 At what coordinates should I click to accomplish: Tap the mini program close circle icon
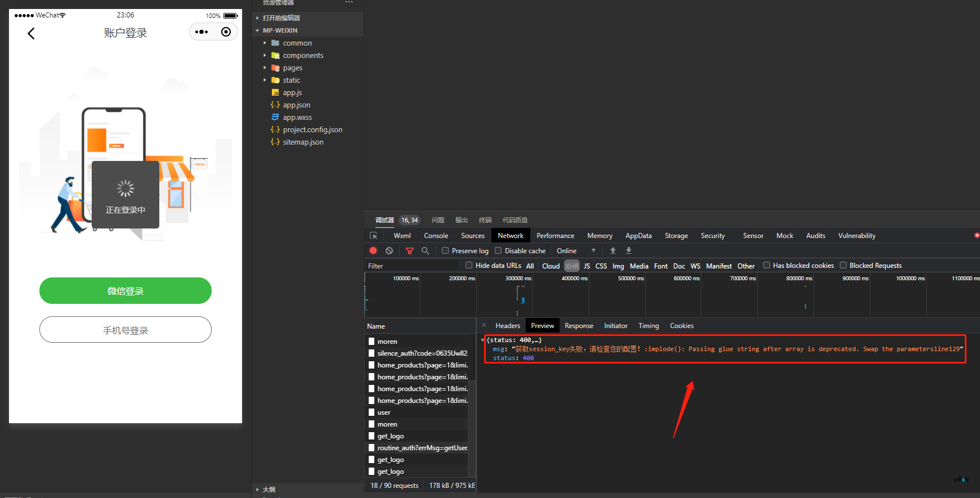[226, 32]
